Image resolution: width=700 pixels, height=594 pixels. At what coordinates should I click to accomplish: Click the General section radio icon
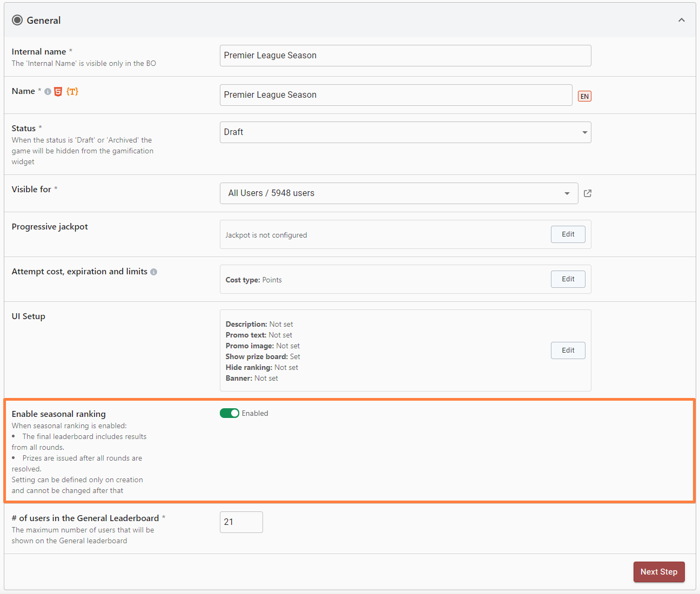point(17,21)
